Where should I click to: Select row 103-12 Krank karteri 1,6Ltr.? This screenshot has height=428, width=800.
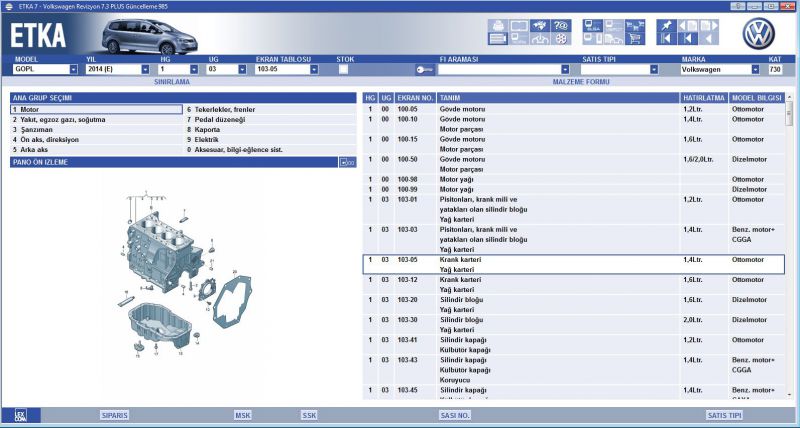(x=573, y=285)
